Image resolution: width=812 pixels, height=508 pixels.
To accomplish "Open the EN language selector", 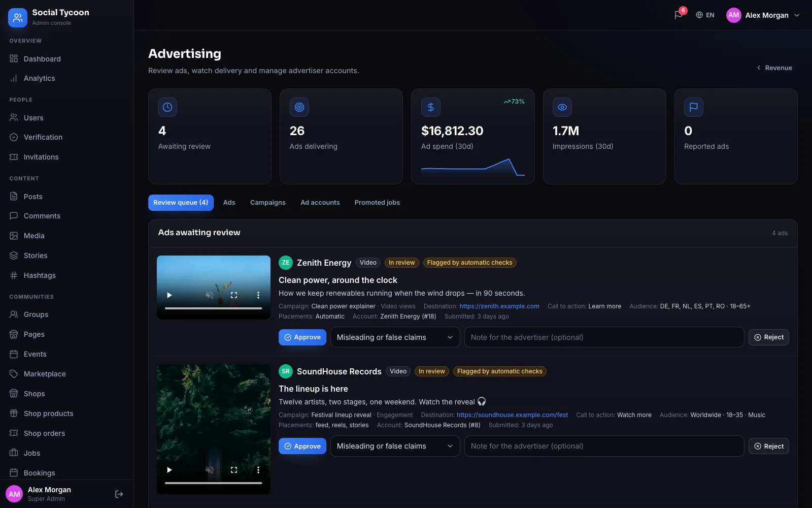I will [x=705, y=15].
